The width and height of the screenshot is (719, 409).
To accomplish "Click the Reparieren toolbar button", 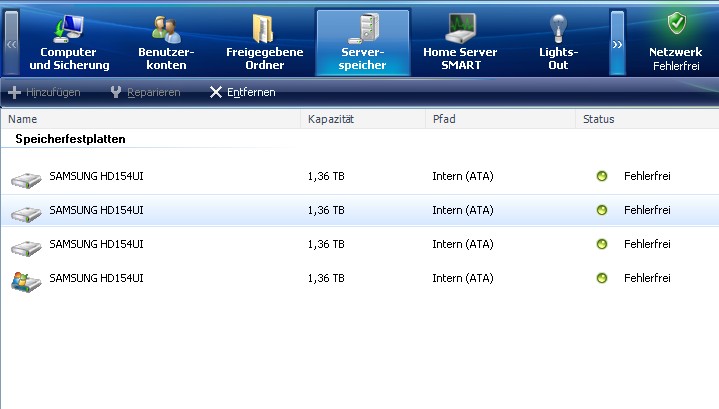I will (145, 92).
